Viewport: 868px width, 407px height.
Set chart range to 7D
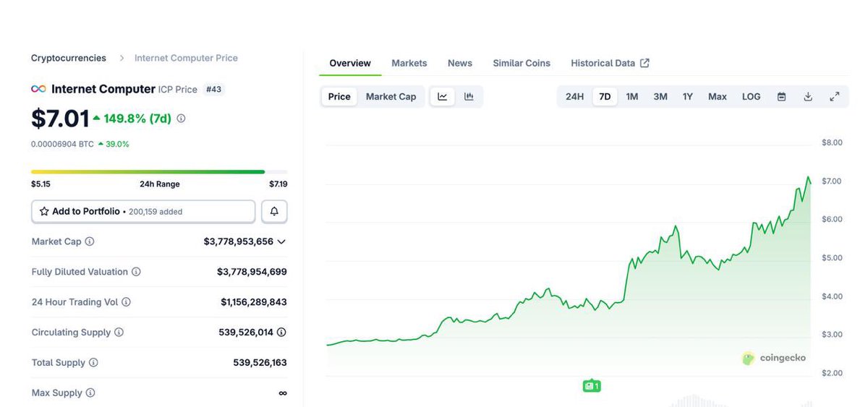tap(605, 97)
